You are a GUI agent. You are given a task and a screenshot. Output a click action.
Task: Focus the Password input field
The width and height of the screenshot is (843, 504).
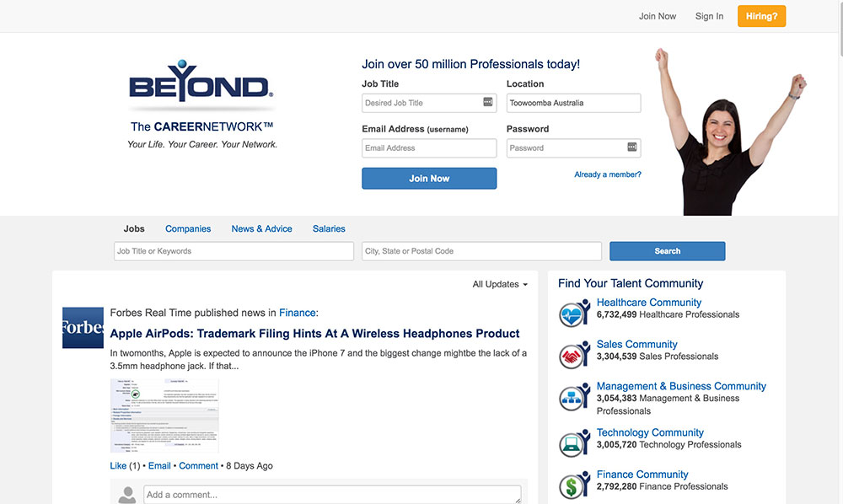point(573,147)
